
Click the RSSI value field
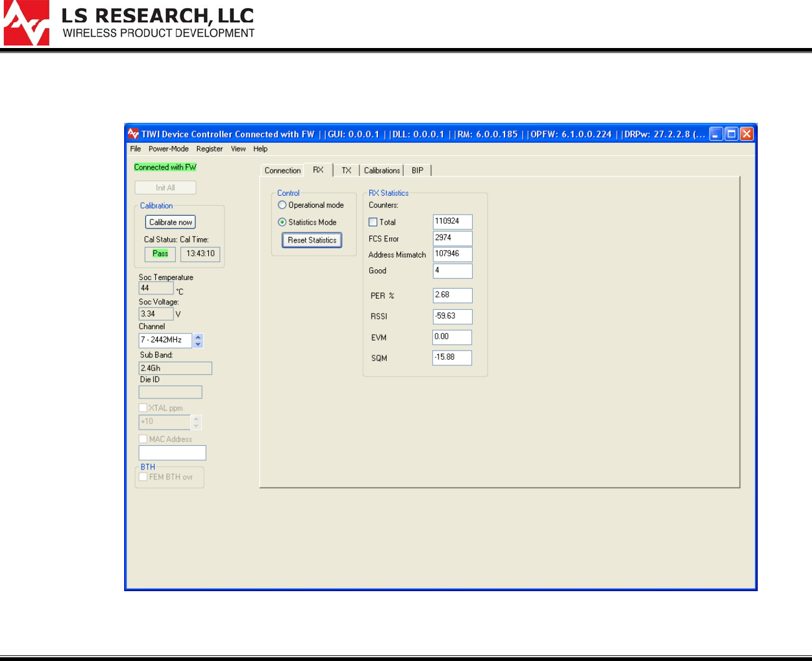coord(453,317)
